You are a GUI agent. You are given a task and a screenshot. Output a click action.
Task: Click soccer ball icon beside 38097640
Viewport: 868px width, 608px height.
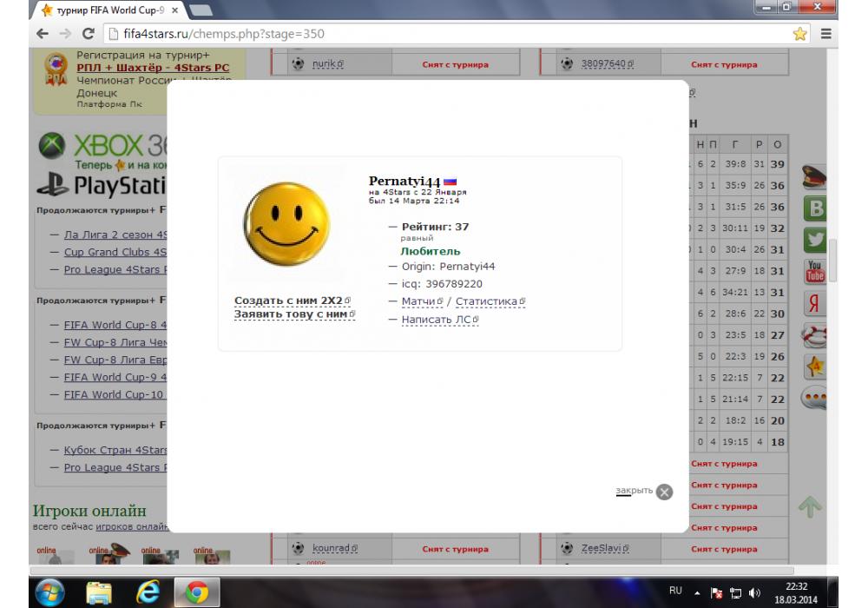click(x=567, y=63)
